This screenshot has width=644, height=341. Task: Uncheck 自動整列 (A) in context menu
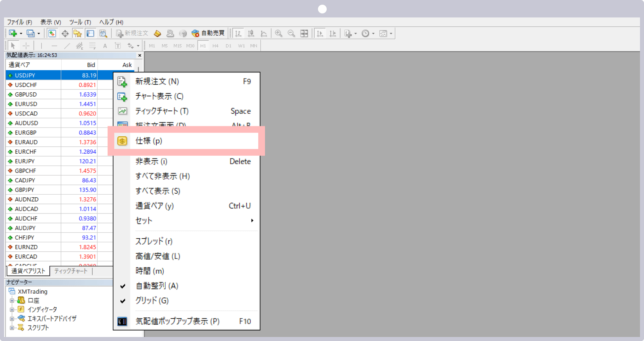(157, 286)
